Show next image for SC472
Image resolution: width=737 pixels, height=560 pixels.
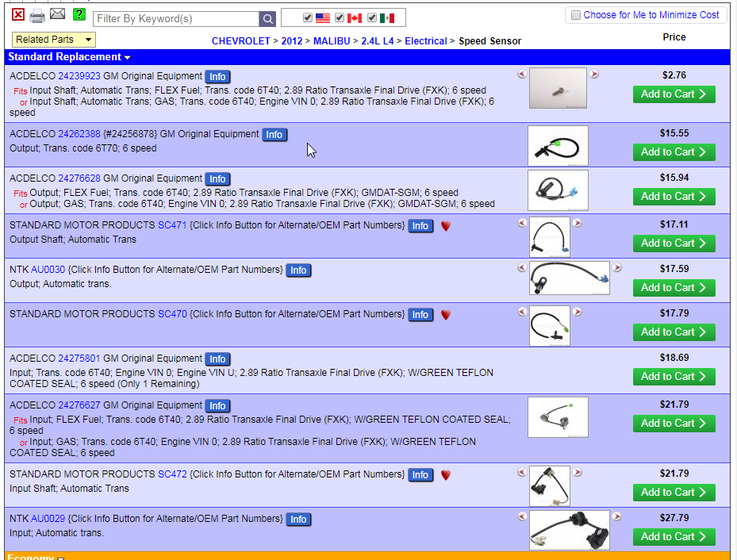coord(578,472)
